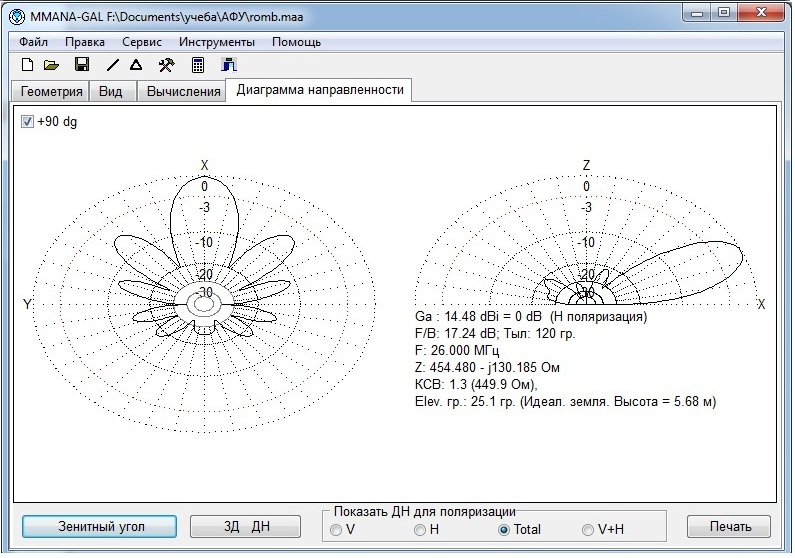This screenshot has width=795, height=558.
Task: Switch to the Вид tab
Action: (111, 92)
